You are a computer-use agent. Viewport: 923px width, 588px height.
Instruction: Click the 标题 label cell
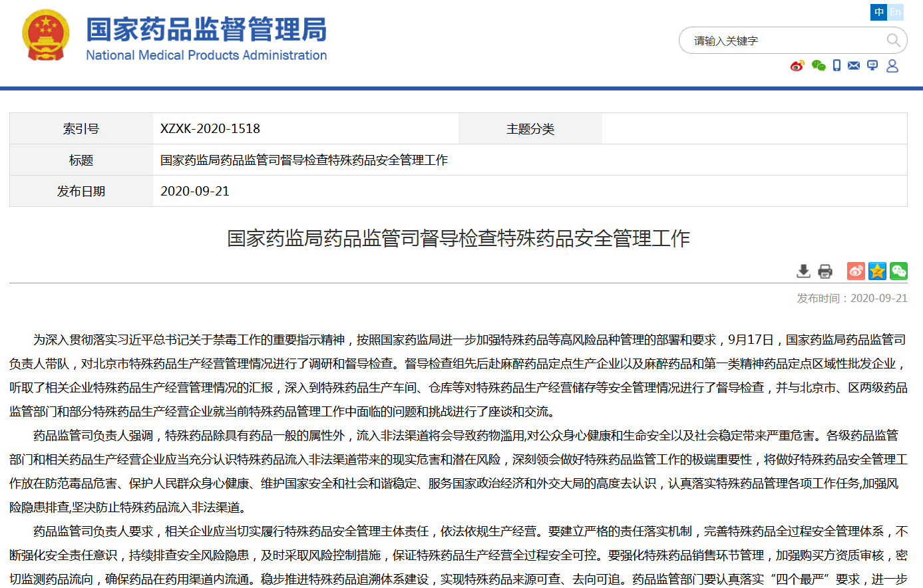point(81,160)
